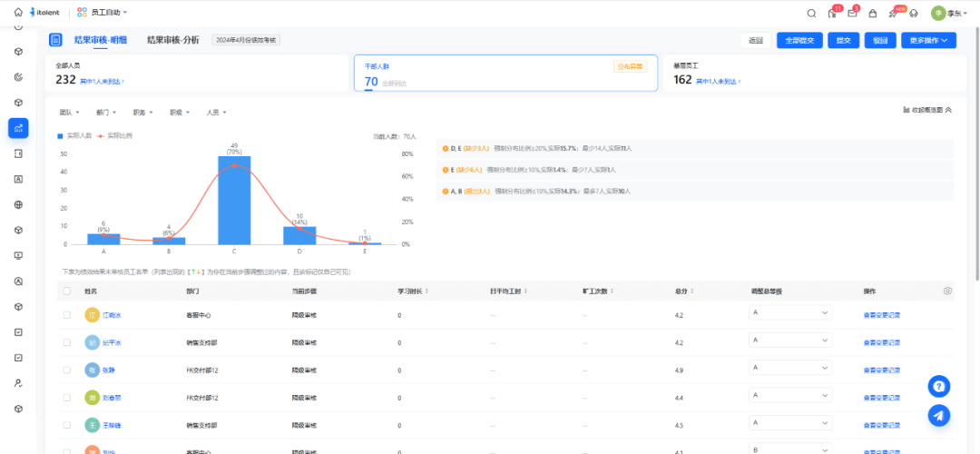Open the mail inbox icon with badge 3

point(852,13)
